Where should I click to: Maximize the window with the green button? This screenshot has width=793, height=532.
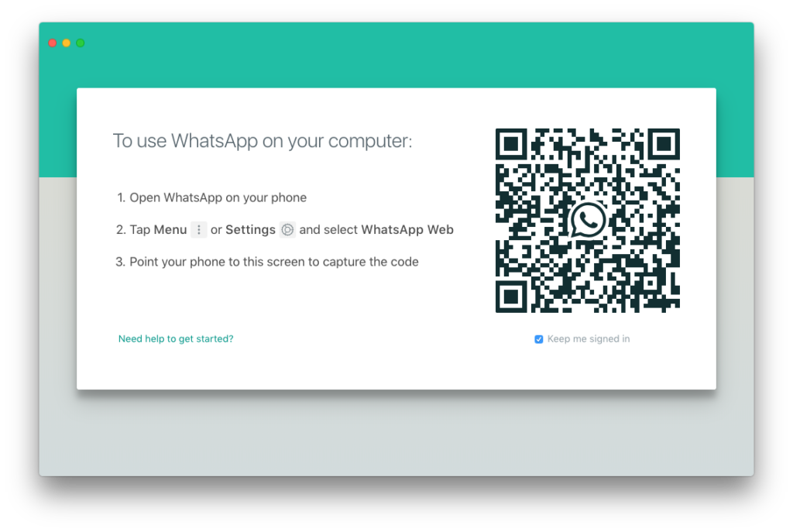(81, 43)
